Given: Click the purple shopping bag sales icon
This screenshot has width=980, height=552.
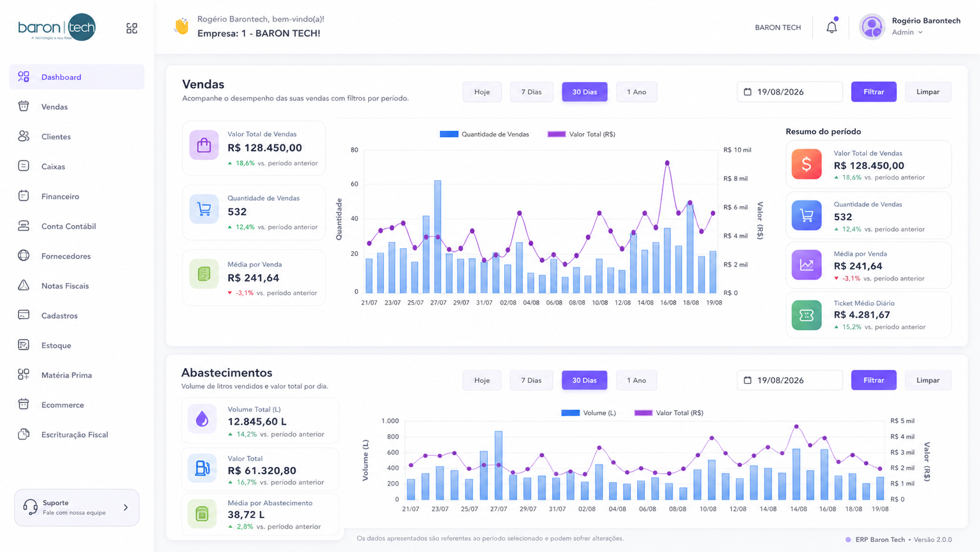Looking at the screenshot, I should [204, 145].
